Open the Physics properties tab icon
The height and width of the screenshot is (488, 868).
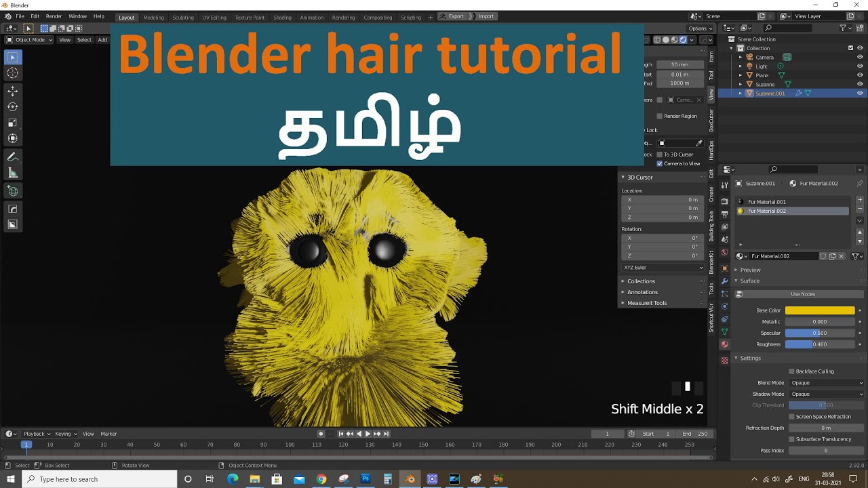tap(724, 306)
